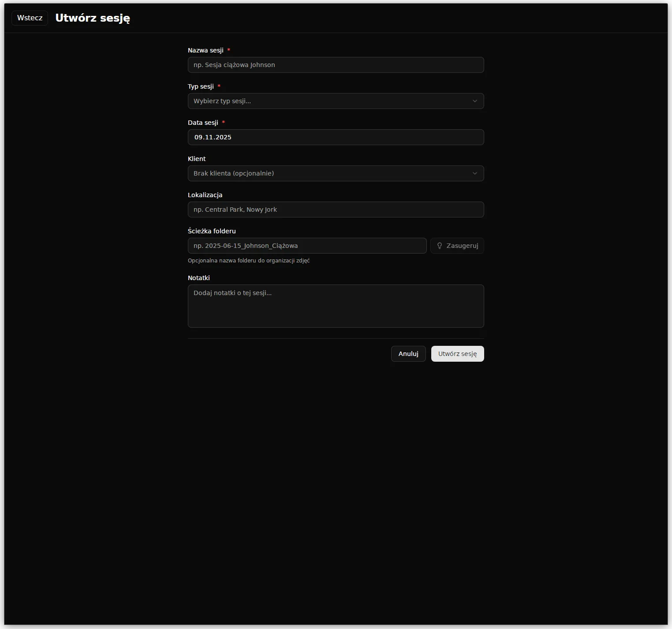Image resolution: width=672 pixels, height=629 pixels.
Task: Click the chevron arrow in Klient field
Action: coord(475,173)
